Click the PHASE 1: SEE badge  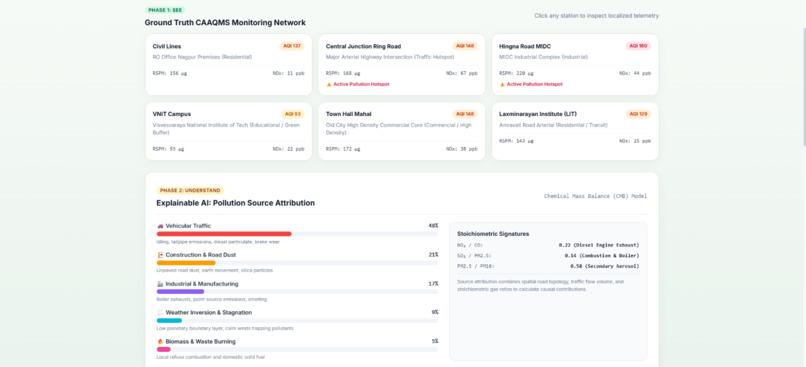click(x=165, y=10)
